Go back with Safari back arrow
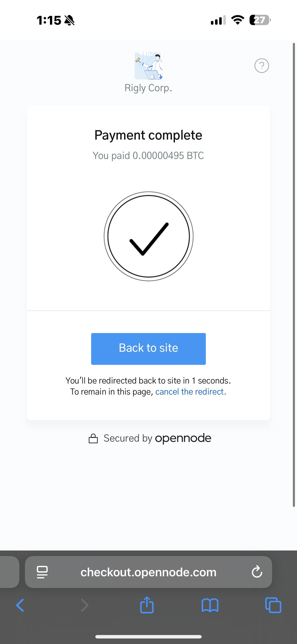The height and width of the screenshot is (644, 297). (20, 605)
